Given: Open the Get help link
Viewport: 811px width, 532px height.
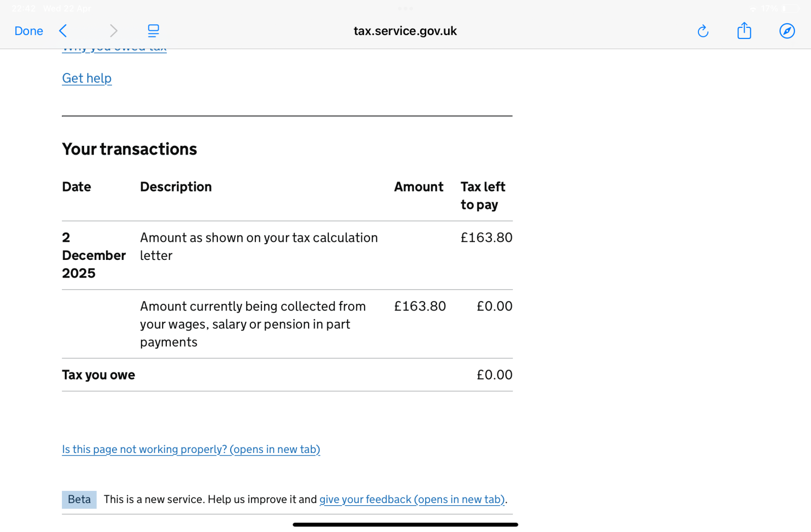Looking at the screenshot, I should 87,78.
